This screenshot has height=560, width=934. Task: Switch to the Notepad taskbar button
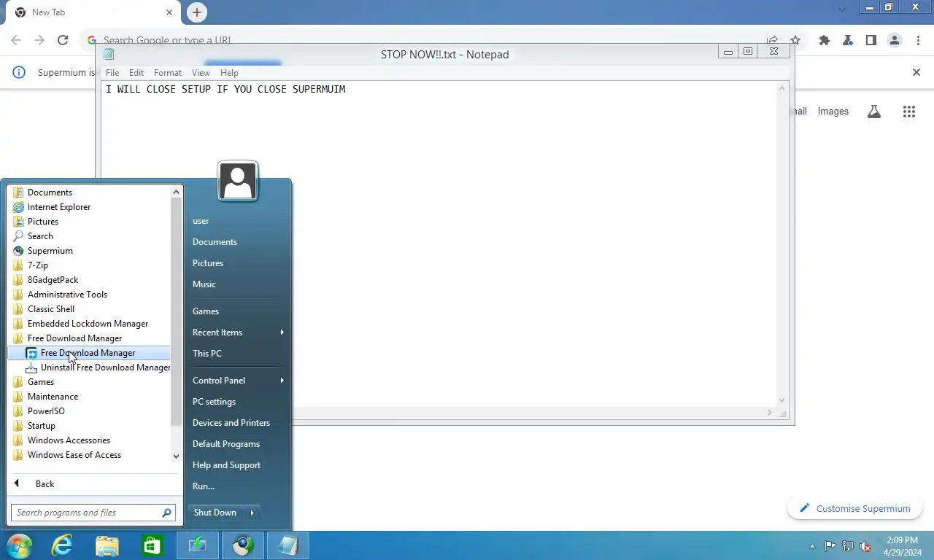(288, 545)
